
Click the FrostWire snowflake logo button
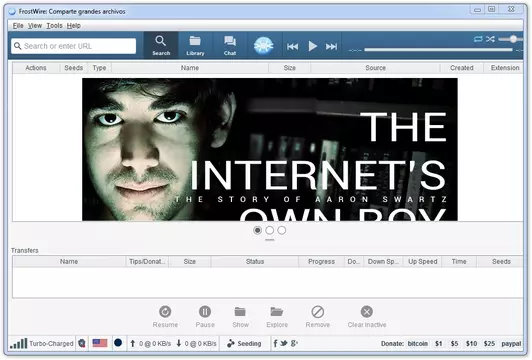click(x=264, y=45)
